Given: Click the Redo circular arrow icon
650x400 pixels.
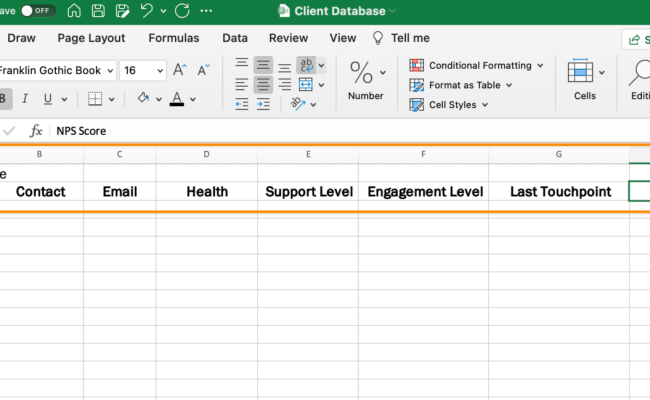Looking at the screenshot, I should 182,11.
